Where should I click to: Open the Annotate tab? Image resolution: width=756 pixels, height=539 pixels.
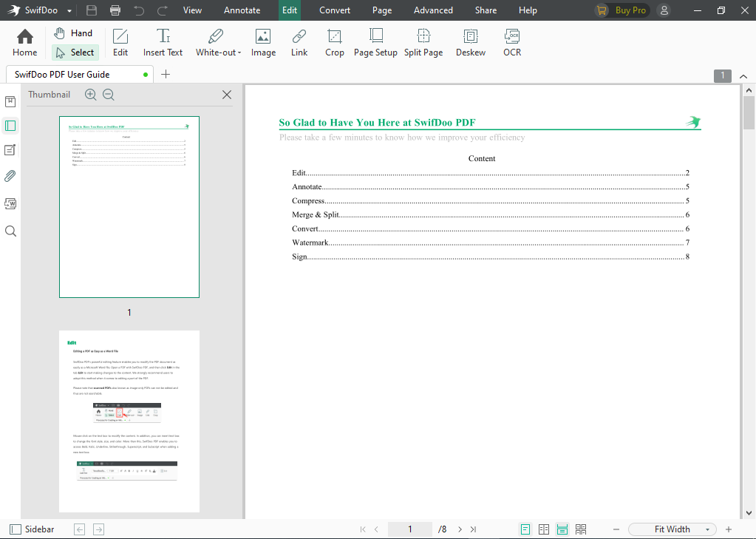click(x=242, y=10)
